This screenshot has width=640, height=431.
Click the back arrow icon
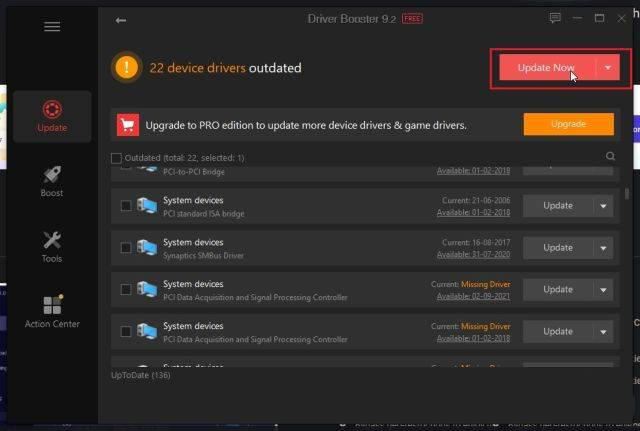tap(121, 20)
